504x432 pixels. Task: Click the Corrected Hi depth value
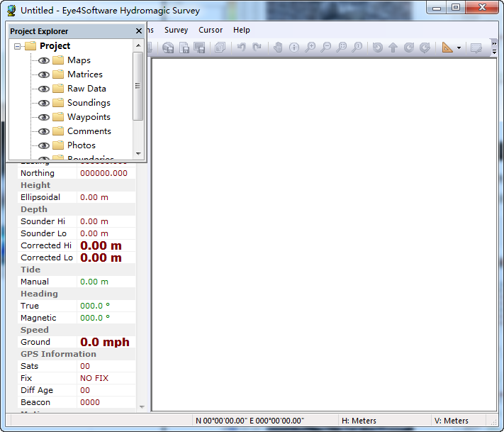[x=101, y=245]
